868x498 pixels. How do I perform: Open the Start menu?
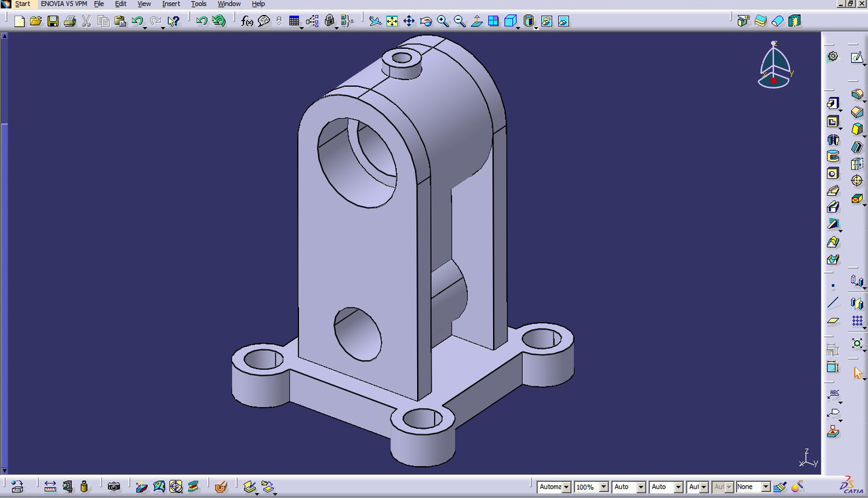pyautogui.click(x=22, y=4)
